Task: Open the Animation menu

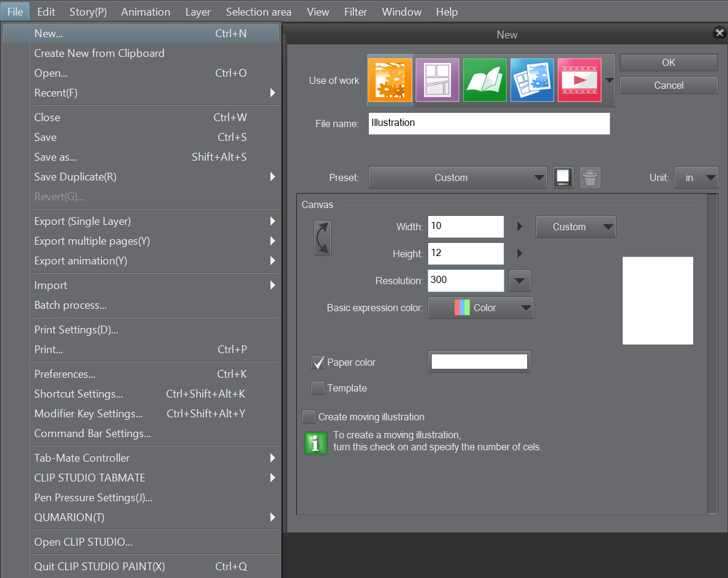Action: click(x=146, y=11)
